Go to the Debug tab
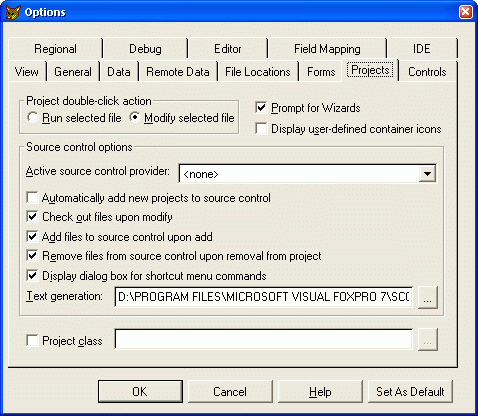This screenshot has width=478, height=416. (145, 49)
